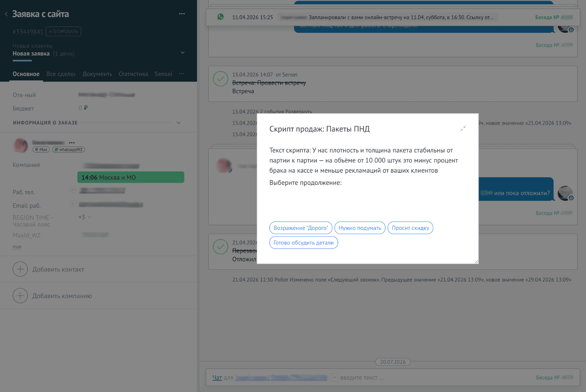Viewport: 586px width, 392px height.
Task: Click the WhatsApp icon in the pinned message
Action: pos(221,17)
